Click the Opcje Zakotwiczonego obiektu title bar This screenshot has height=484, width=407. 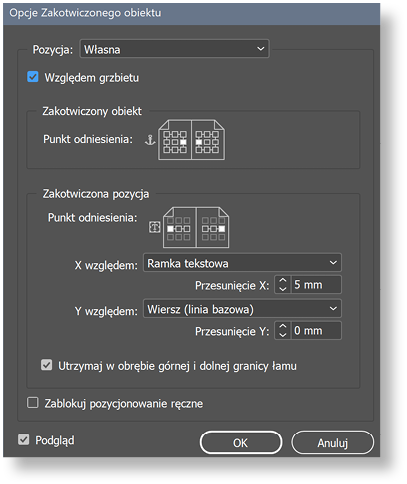coord(192,13)
